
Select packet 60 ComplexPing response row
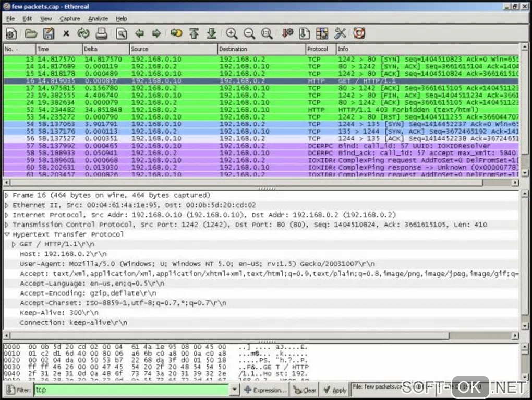261,168
